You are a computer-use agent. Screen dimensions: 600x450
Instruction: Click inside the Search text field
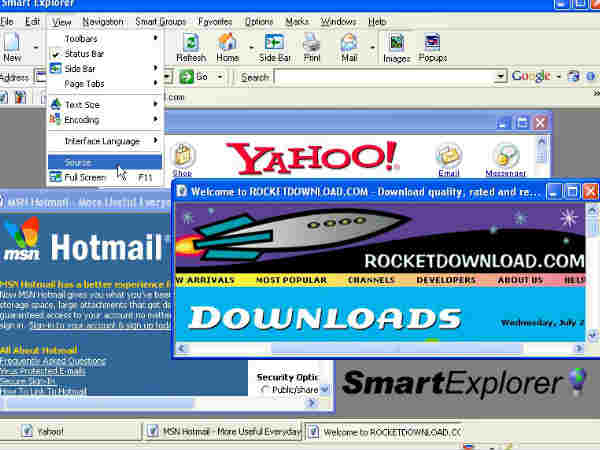click(x=385, y=77)
